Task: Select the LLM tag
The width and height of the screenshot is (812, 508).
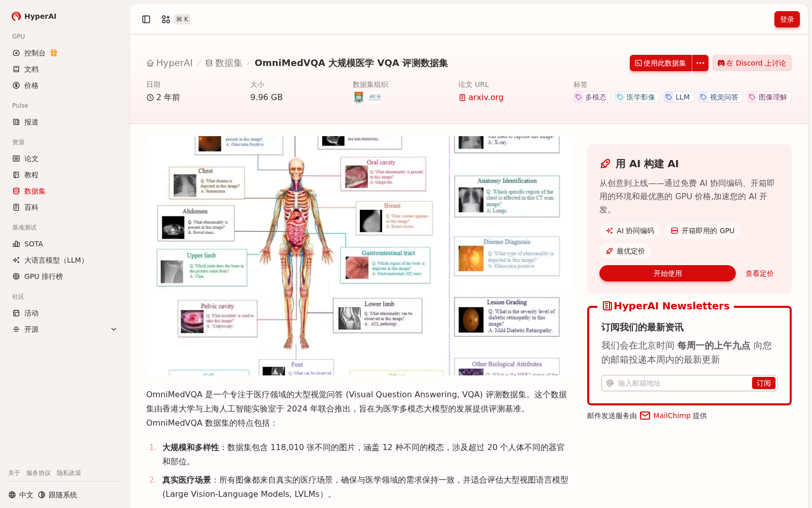Action: click(679, 97)
